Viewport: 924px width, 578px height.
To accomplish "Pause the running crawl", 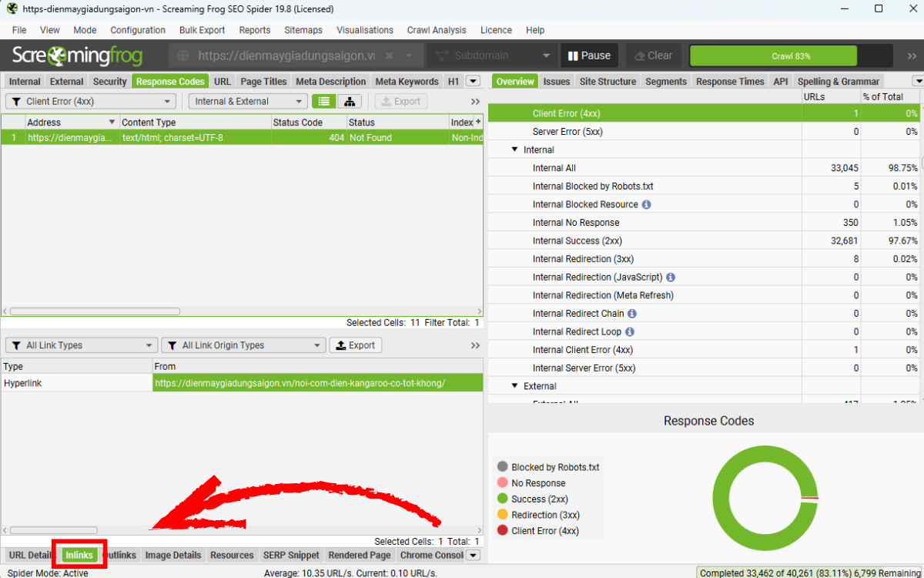I will (589, 55).
